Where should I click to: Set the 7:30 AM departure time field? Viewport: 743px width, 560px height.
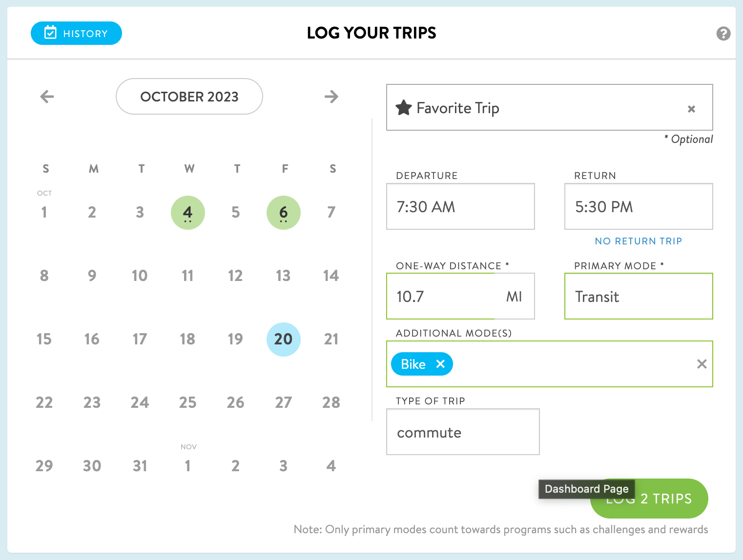[x=460, y=206]
